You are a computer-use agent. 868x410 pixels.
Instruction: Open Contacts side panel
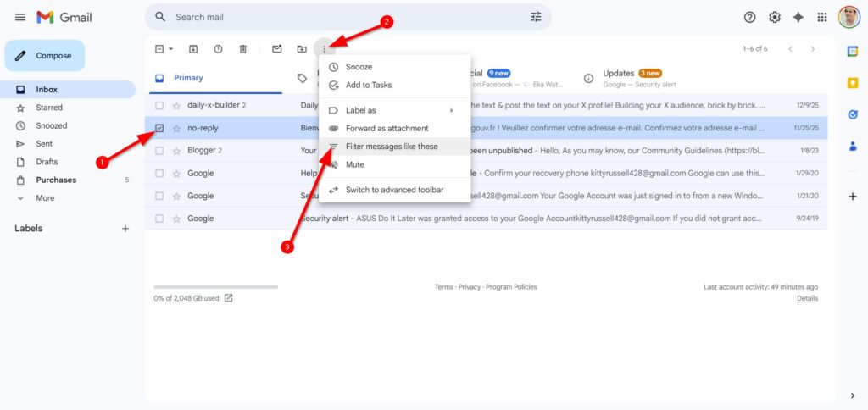(853, 147)
